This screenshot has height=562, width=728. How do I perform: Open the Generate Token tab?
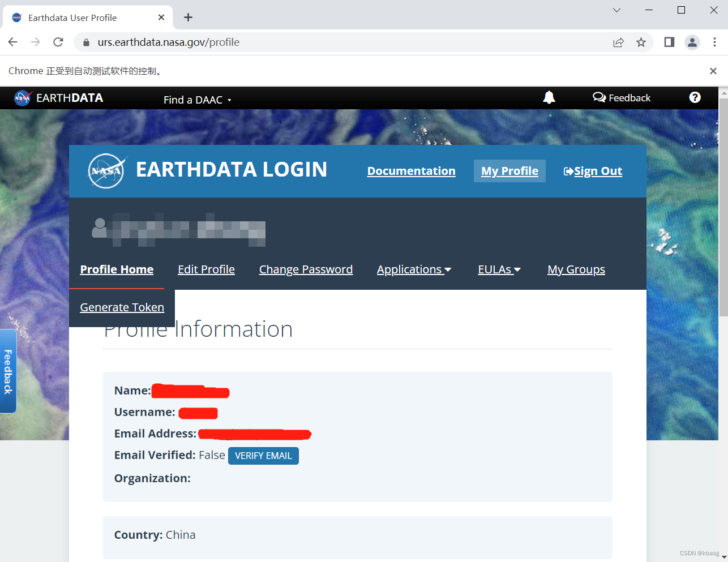pos(122,307)
